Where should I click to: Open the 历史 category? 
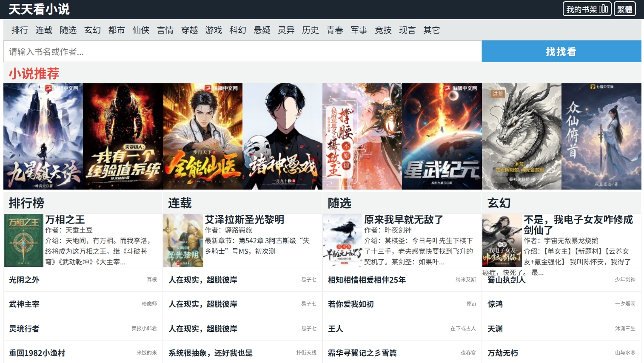pos(311,30)
